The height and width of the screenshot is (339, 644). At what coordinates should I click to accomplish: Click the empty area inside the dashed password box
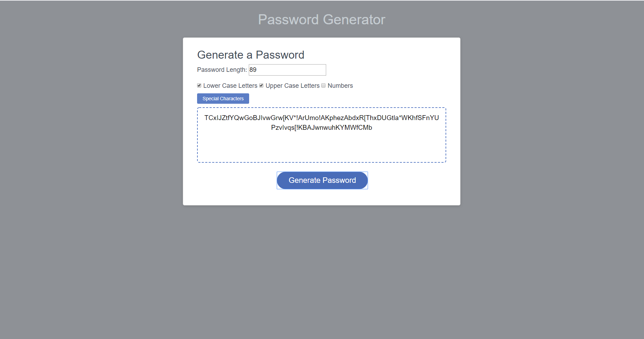pos(322,147)
